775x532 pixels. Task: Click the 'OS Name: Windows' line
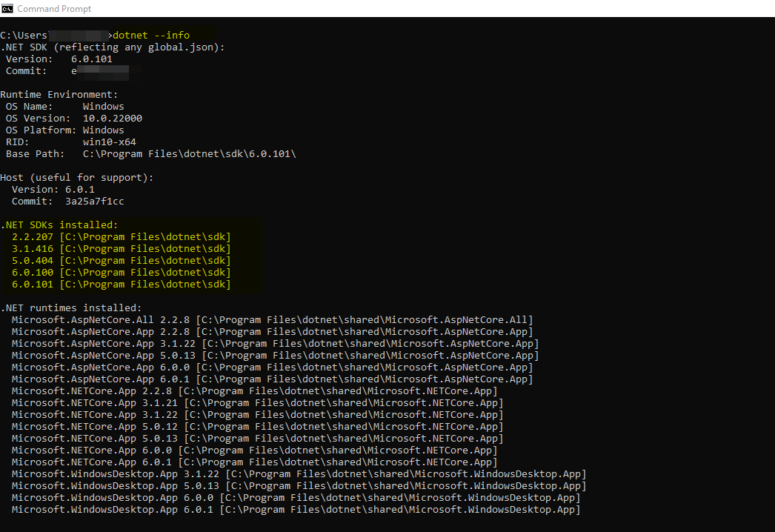click(x=64, y=106)
